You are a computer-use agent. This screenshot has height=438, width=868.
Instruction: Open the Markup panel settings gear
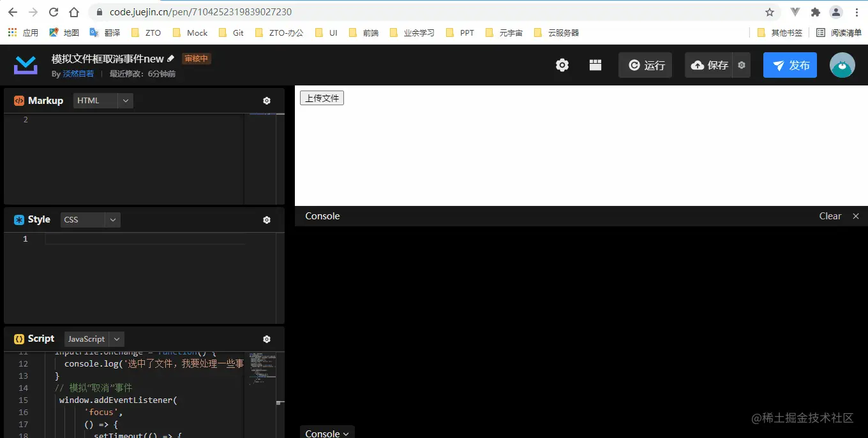tap(267, 100)
